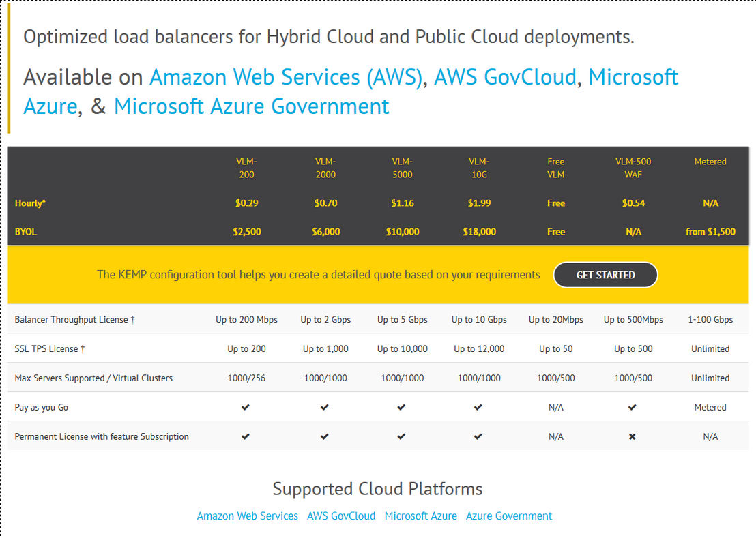756x536 pixels.
Task: Click the 'SSL TPS License' row label
Action: pos(50,349)
